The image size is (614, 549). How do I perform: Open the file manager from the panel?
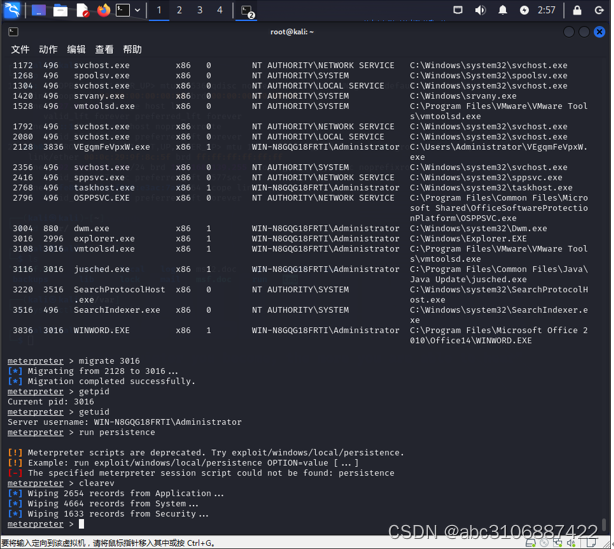pos(60,11)
